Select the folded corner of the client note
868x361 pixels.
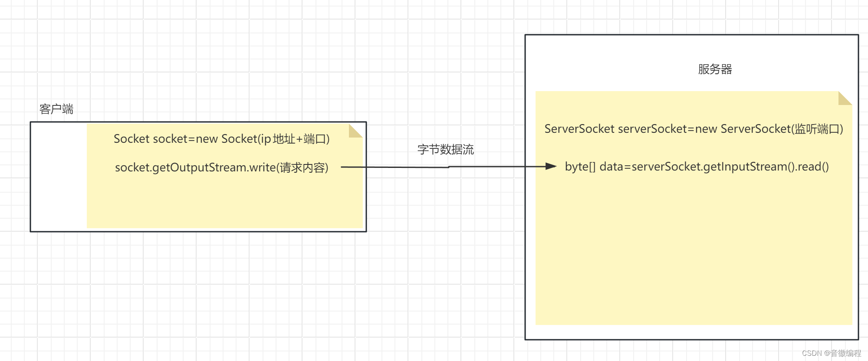point(355,131)
